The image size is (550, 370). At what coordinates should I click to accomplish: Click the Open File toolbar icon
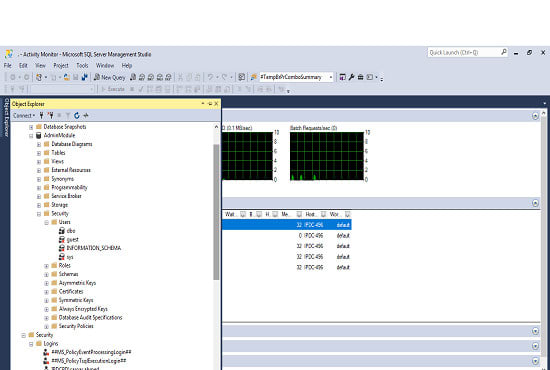click(x=67, y=78)
